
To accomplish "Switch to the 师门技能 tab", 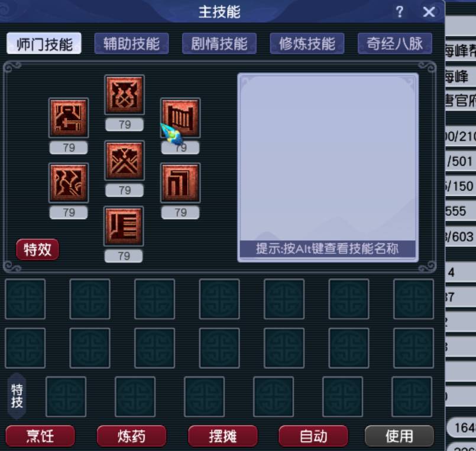I will (44, 44).
